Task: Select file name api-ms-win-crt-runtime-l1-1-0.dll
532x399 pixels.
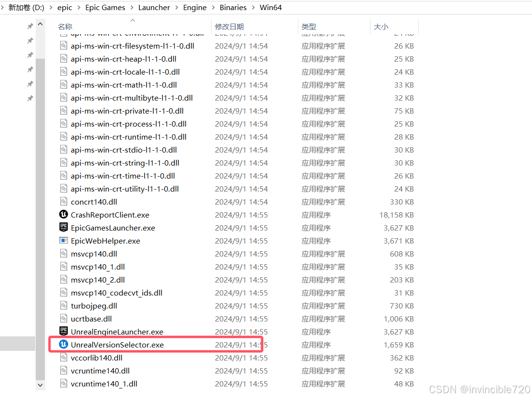Action: pyautogui.click(x=129, y=137)
